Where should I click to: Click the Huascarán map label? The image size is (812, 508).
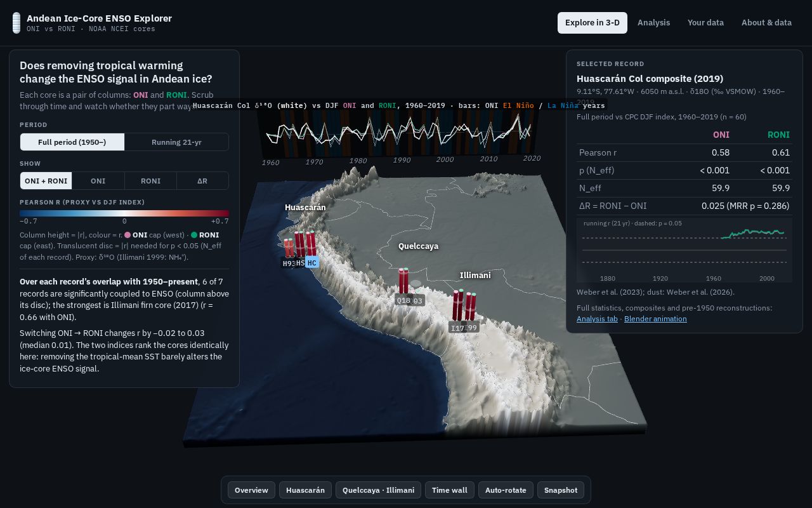pyautogui.click(x=305, y=208)
